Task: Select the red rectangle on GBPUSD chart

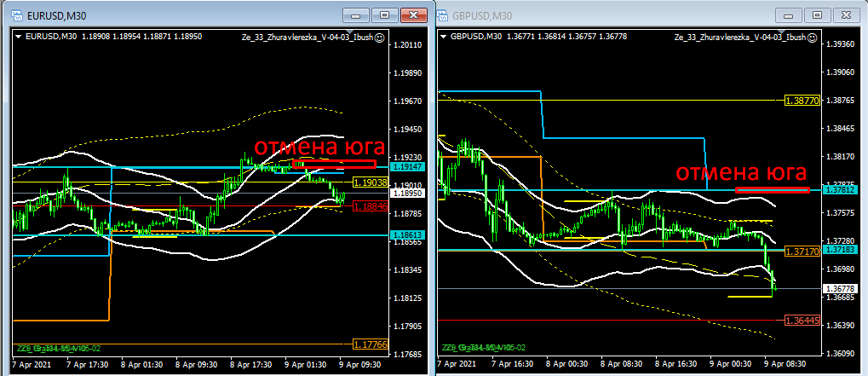Action: click(x=772, y=190)
